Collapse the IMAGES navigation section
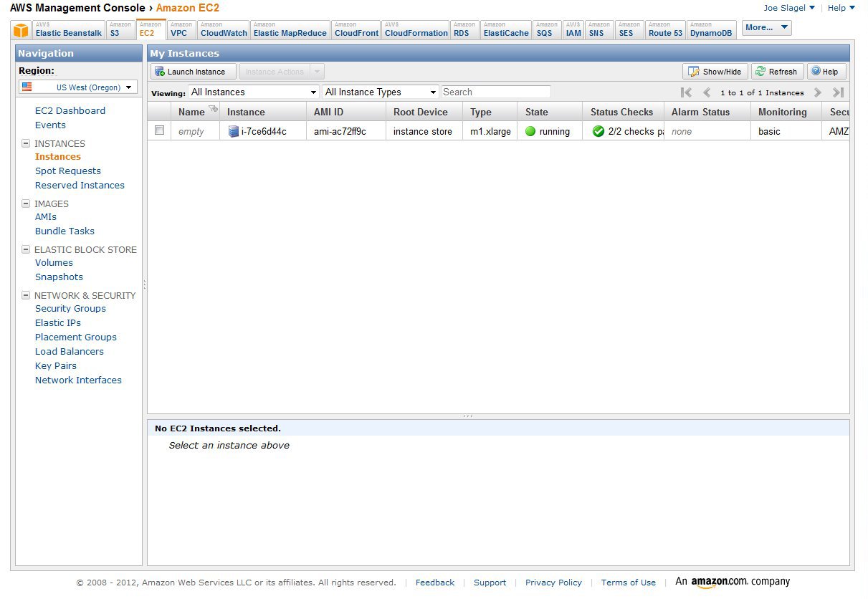The width and height of the screenshot is (868, 599). tap(26, 203)
